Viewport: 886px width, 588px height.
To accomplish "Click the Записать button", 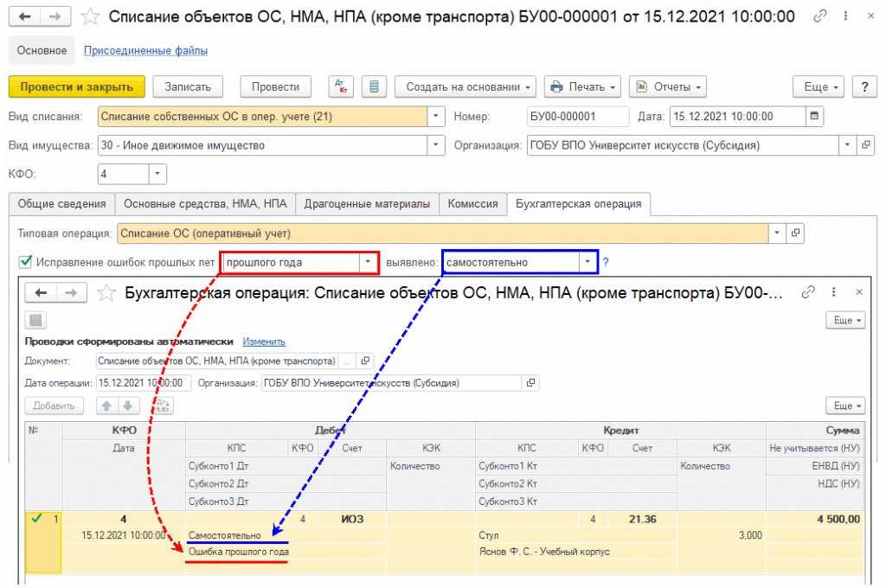I will tap(188, 87).
